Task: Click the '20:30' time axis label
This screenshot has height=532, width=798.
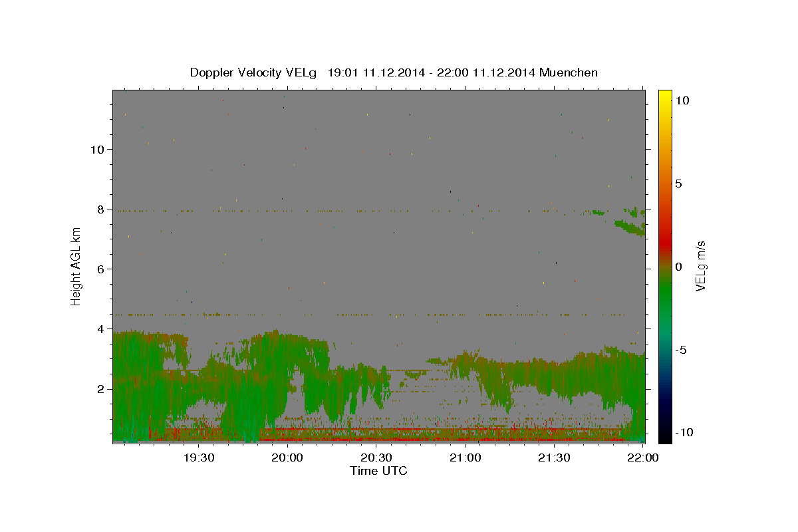Action: (x=376, y=458)
